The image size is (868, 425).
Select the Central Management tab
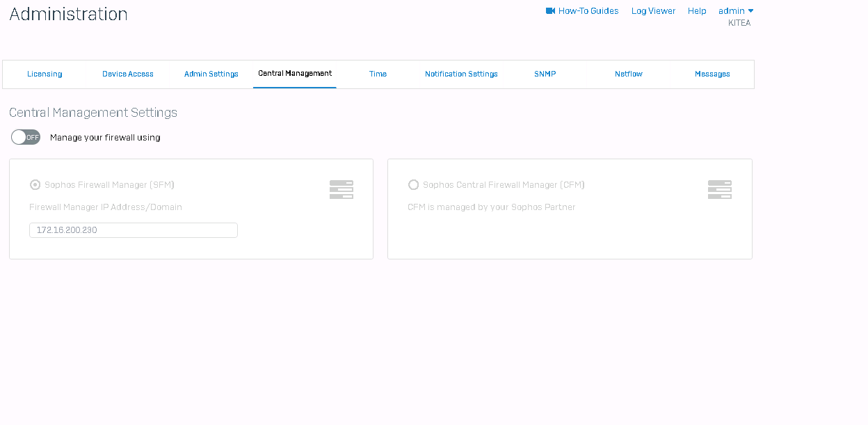pyautogui.click(x=295, y=74)
